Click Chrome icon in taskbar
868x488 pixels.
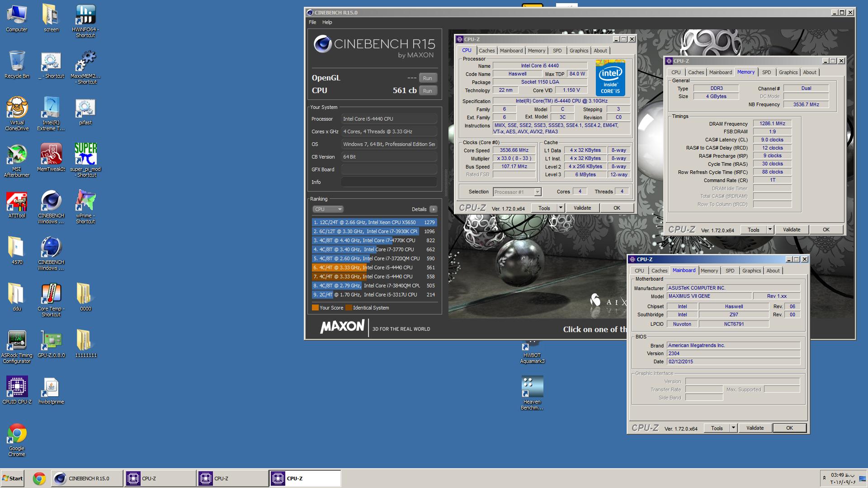pyautogui.click(x=39, y=479)
